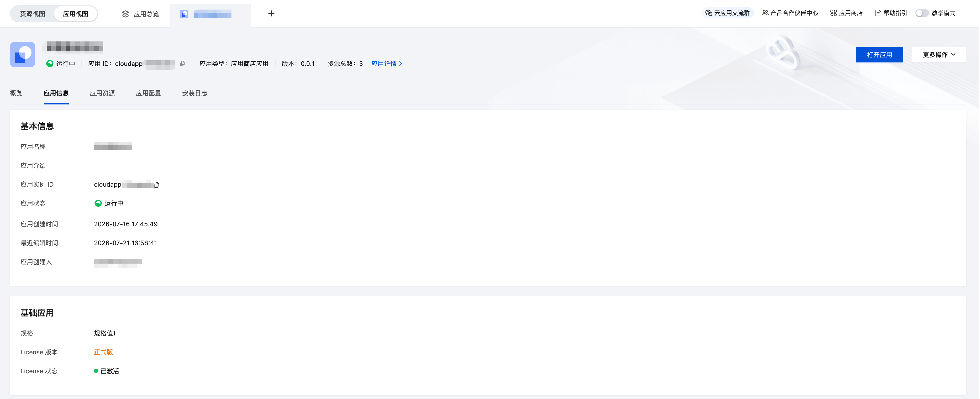Click 打开应用 button
Image resolution: width=980 pixels, height=399 pixels.
pos(879,54)
